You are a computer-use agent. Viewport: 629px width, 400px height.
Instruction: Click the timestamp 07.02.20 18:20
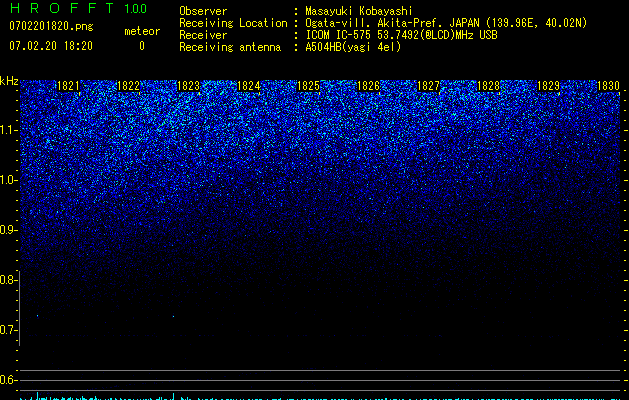[51, 46]
